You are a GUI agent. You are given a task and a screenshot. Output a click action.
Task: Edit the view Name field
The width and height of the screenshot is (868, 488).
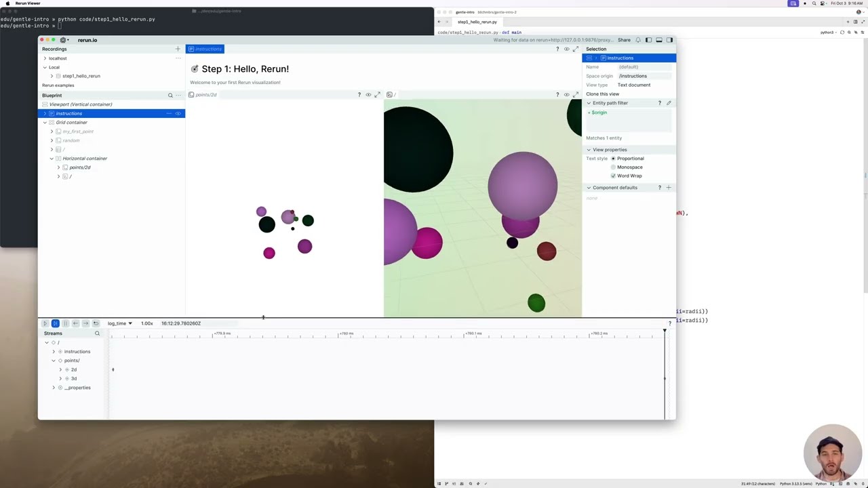coord(644,67)
